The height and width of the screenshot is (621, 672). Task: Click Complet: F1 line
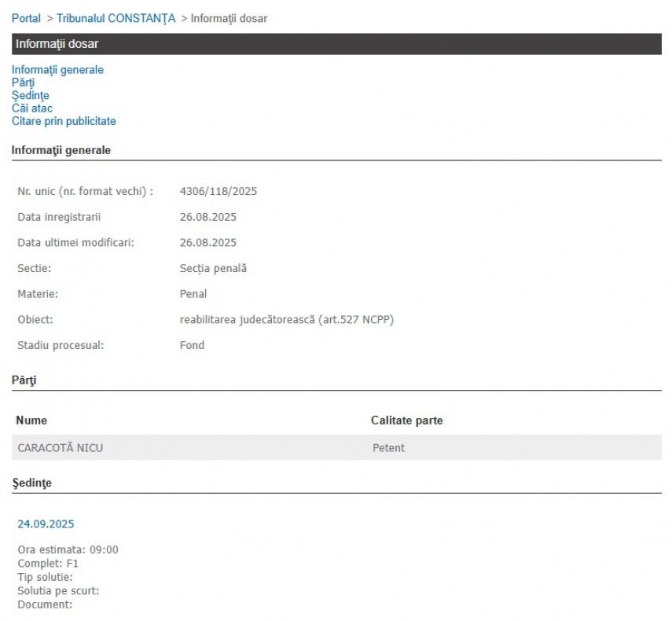[x=48, y=564]
